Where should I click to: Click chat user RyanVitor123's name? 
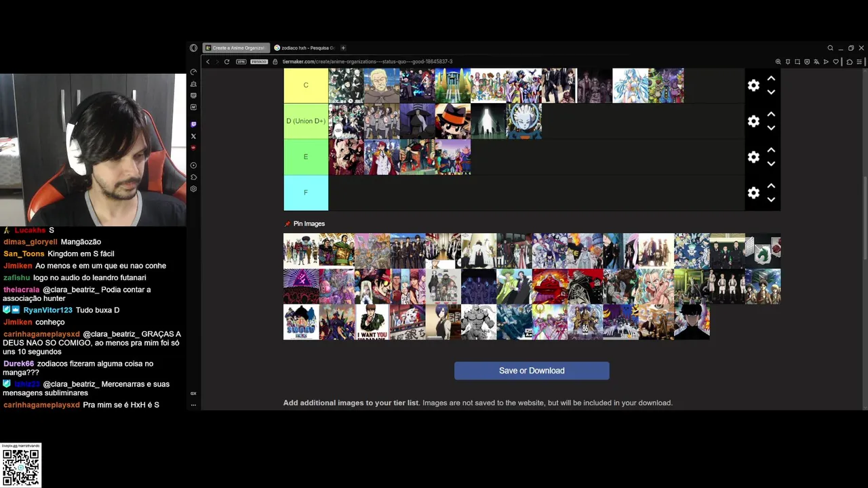47,310
